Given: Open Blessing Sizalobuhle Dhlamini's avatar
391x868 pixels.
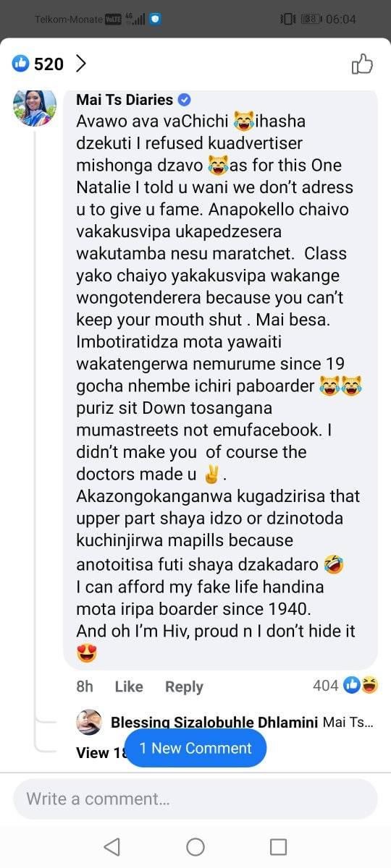Looking at the screenshot, I should (x=89, y=722).
